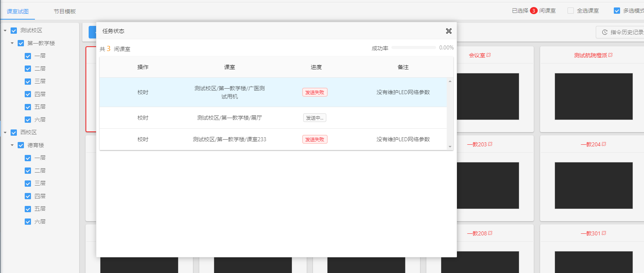Click the 一教301 classroom title
This screenshot has height=273, width=644.
590,233
